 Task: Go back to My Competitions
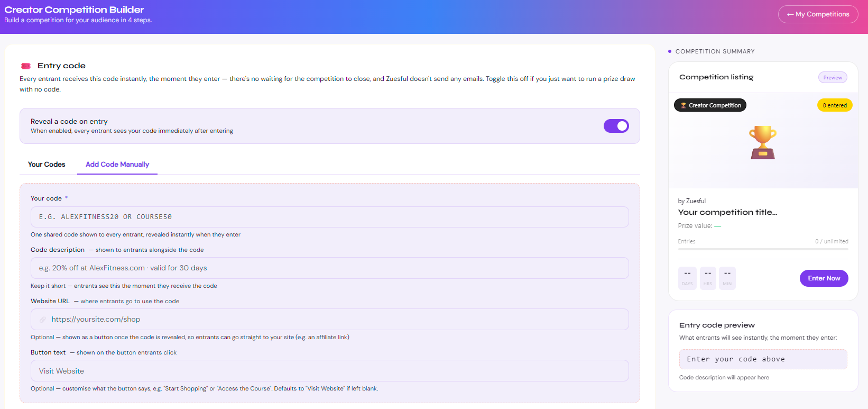818,14
